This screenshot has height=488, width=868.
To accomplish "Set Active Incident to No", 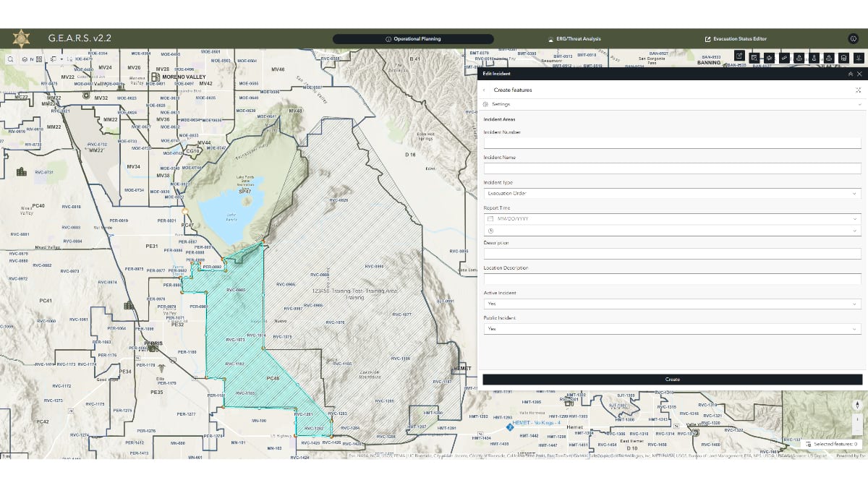I will coord(671,304).
